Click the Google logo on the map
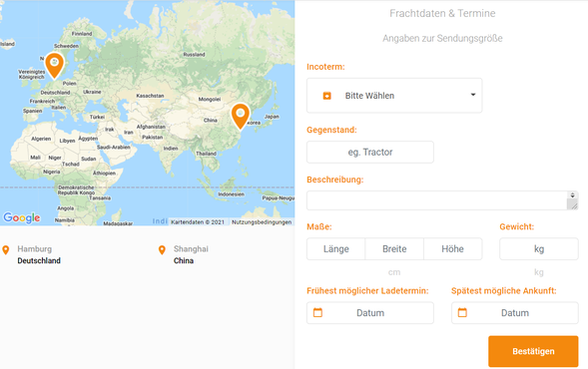 coord(22,217)
